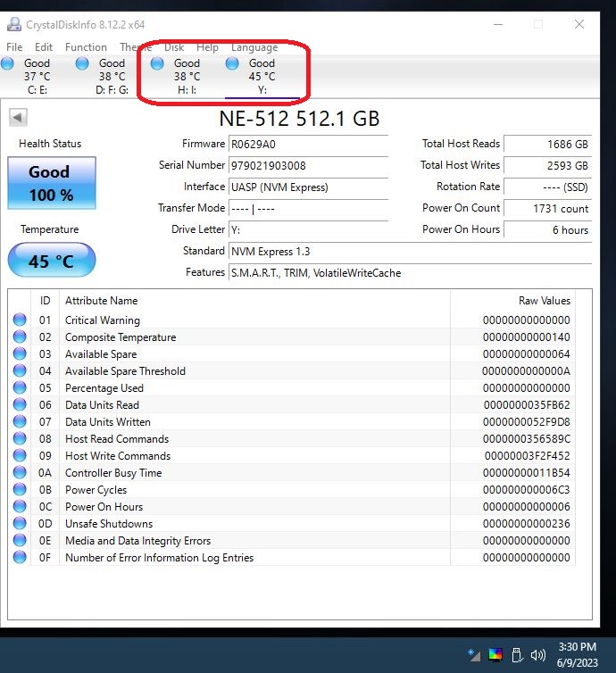
Task: Click the Good 100 % health status button
Action: (x=52, y=183)
